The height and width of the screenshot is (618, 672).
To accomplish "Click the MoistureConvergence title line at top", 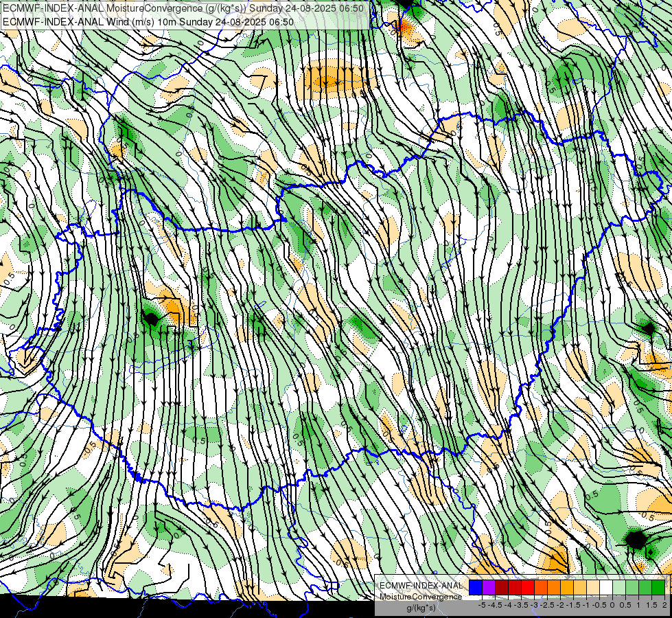I will coord(183,8).
